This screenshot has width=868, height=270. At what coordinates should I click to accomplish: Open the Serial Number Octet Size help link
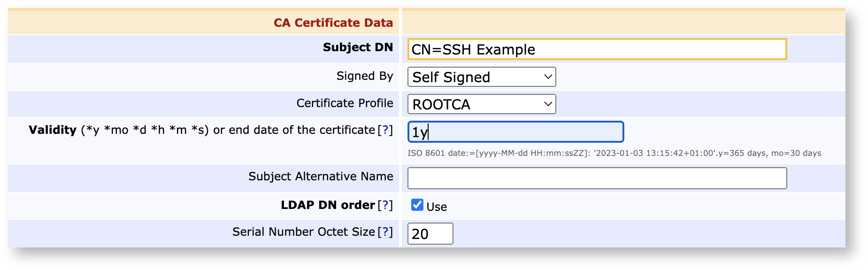[385, 232]
